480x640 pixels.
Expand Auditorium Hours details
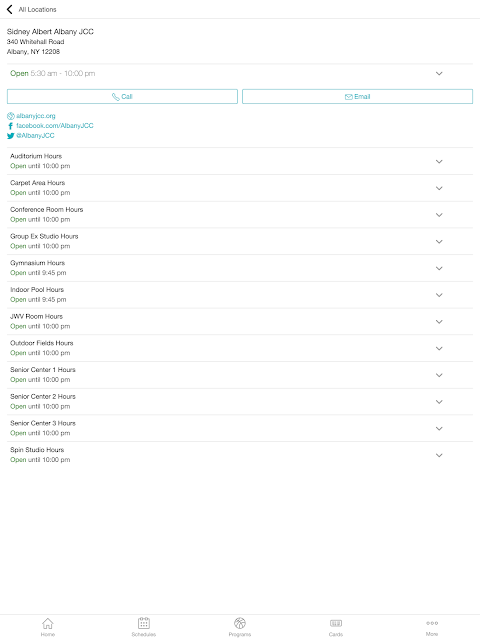tap(240, 161)
